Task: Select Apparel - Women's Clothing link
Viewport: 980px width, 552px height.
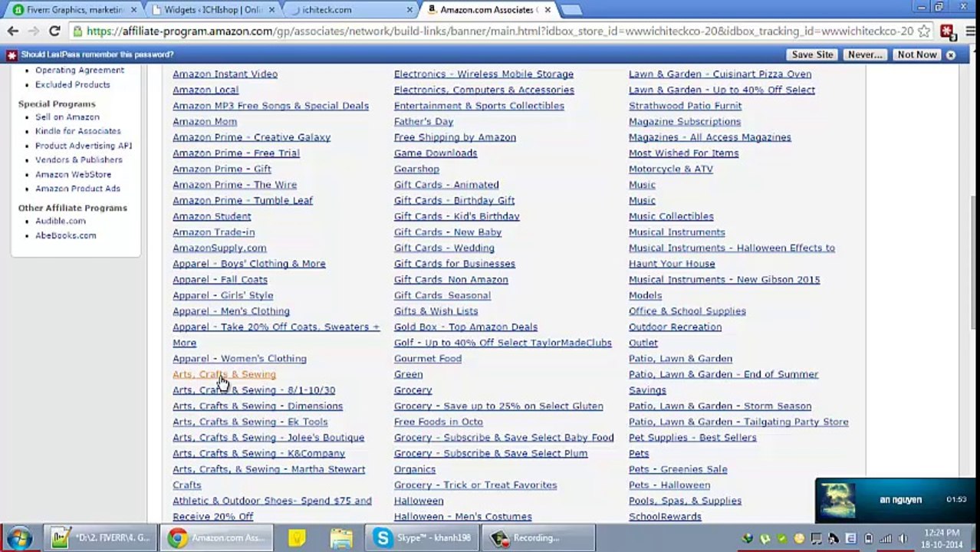Action: pyautogui.click(x=239, y=358)
